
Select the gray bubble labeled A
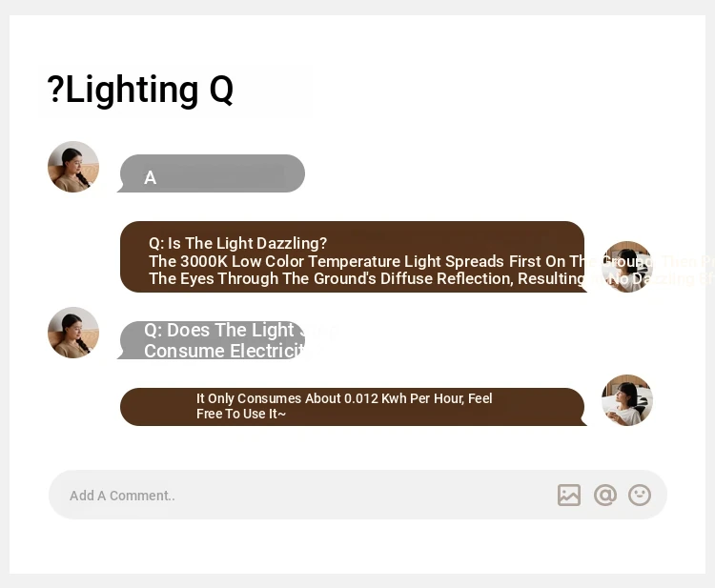tap(212, 173)
